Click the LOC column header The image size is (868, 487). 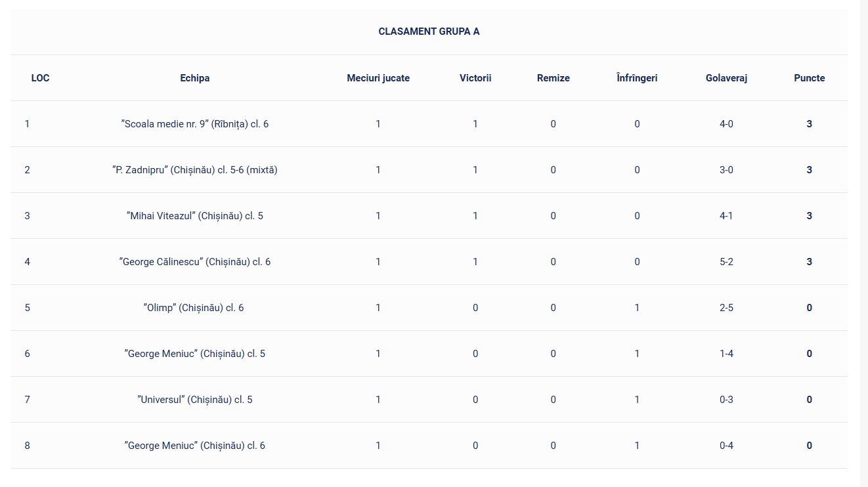pyautogui.click(x=40, y=78)
